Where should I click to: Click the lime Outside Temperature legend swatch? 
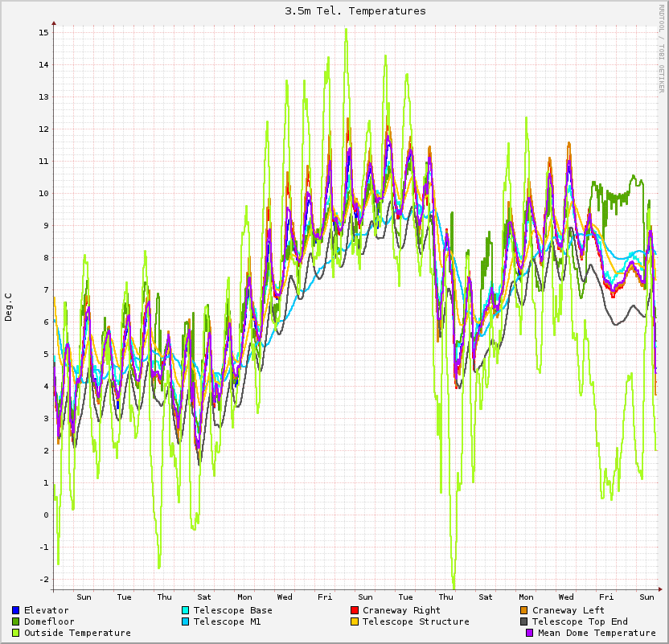(x=16, y=634)
